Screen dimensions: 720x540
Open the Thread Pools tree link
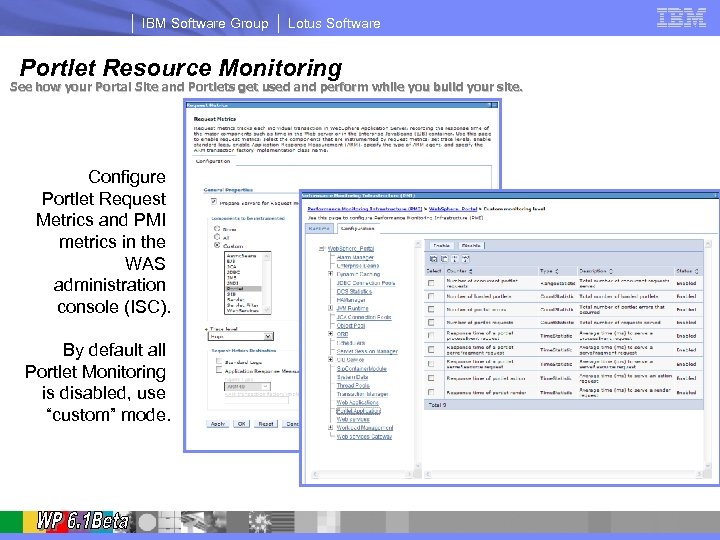[353, 386]
